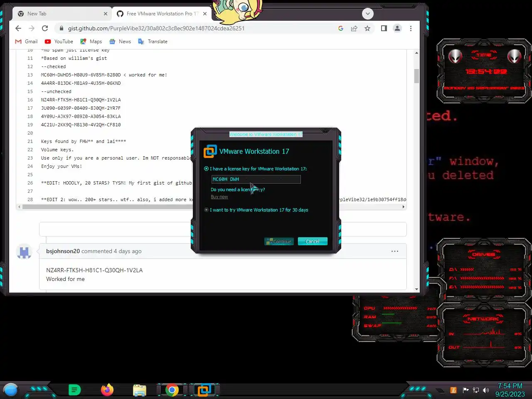Viewport: 532px width, 399px height.
Task: Open the News bookmark
Action: pos(120,42)
